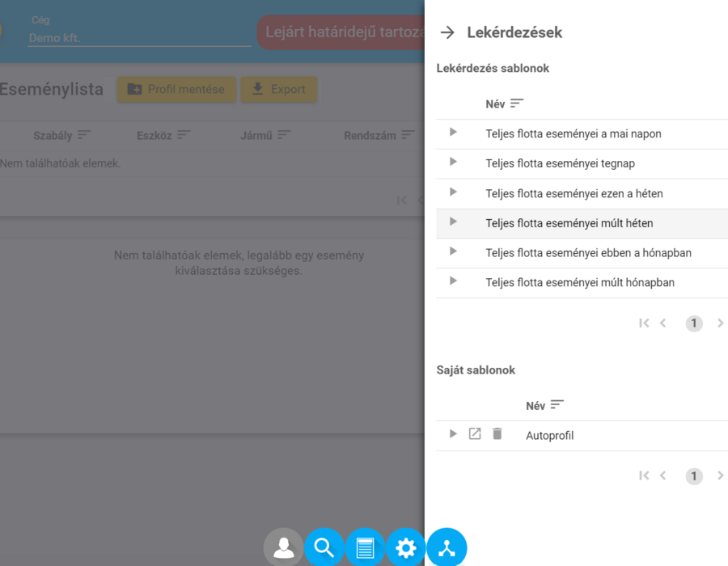Image resolution: width=728 pixels, height=566 pixels.
Task: Select 'Teljes flotta eseményei tegnap' text
Action: click(560, 163)
